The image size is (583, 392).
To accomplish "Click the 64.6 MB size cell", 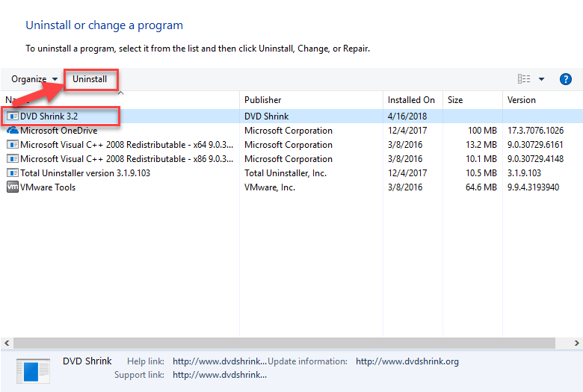I will pos(481,187).
